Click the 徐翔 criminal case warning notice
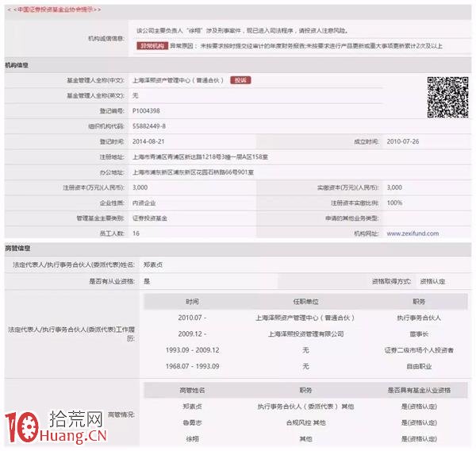 coord(242,30)
